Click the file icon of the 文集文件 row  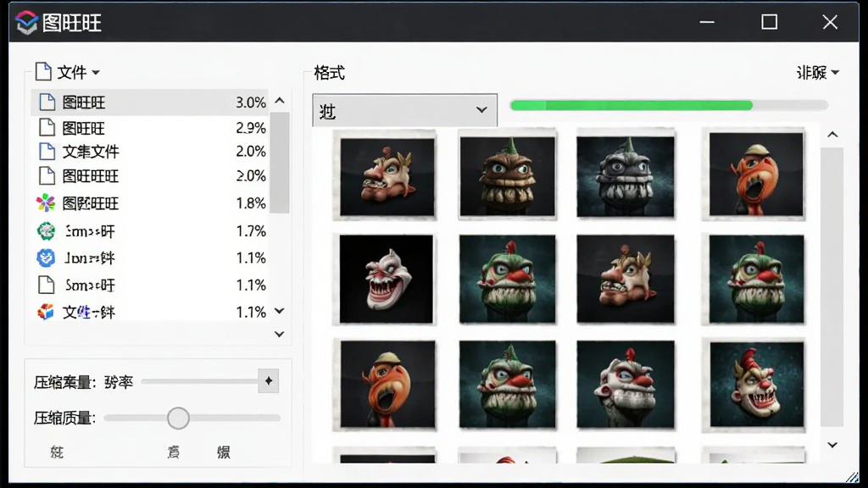(x=47, y=151)
